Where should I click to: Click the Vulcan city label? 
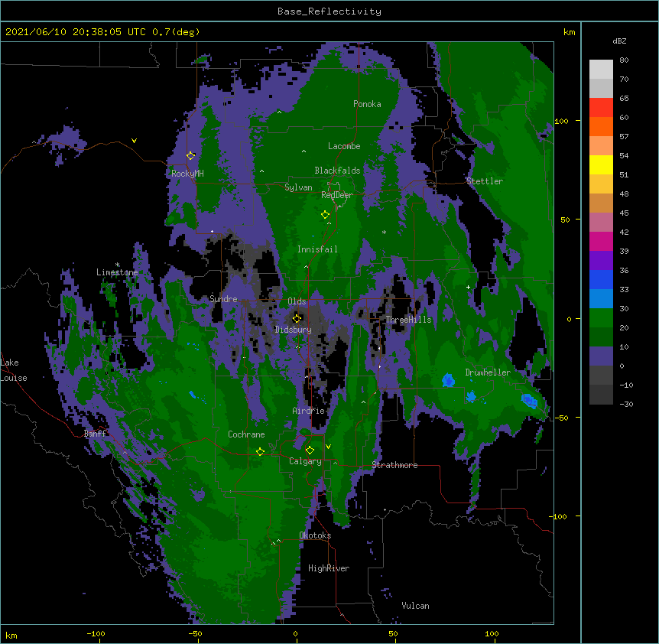[x=415, y=606]
